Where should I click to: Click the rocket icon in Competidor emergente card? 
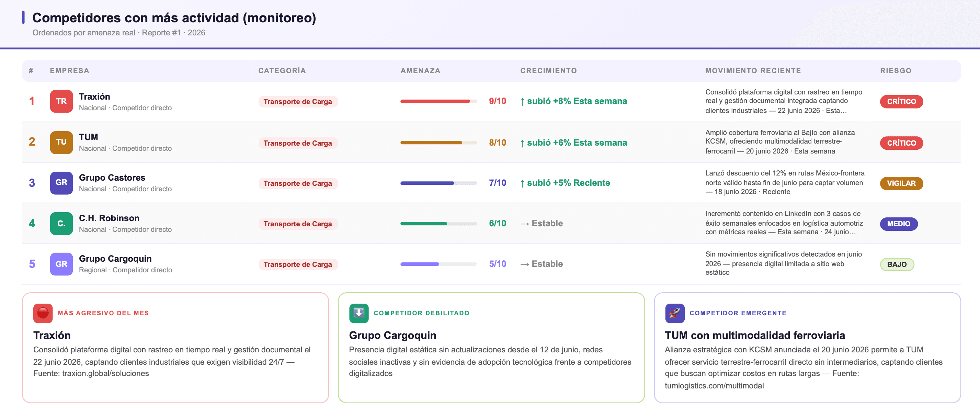point(674,313)
